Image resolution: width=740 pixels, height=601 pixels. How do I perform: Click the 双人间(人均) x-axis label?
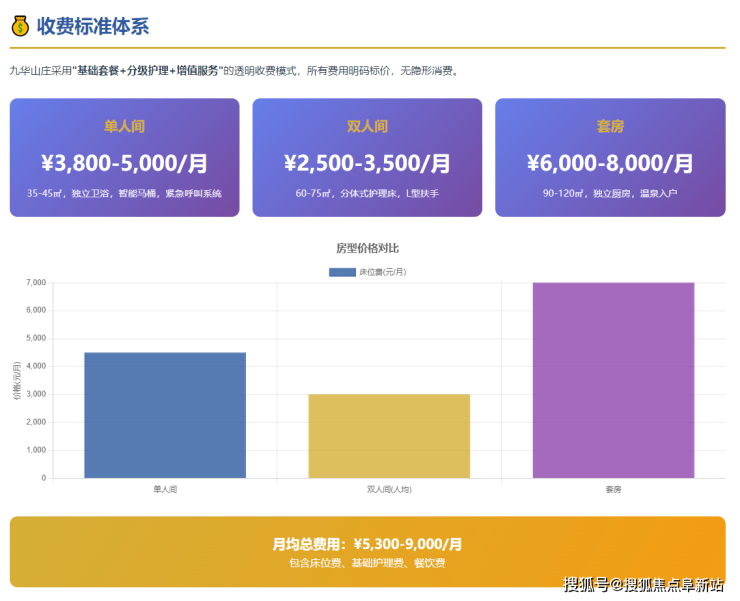(x=389, y=490)
